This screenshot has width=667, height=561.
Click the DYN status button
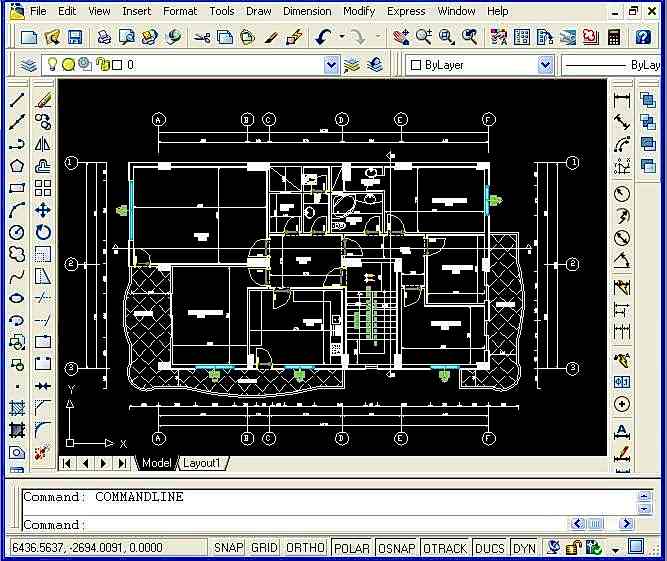(524, 548)
